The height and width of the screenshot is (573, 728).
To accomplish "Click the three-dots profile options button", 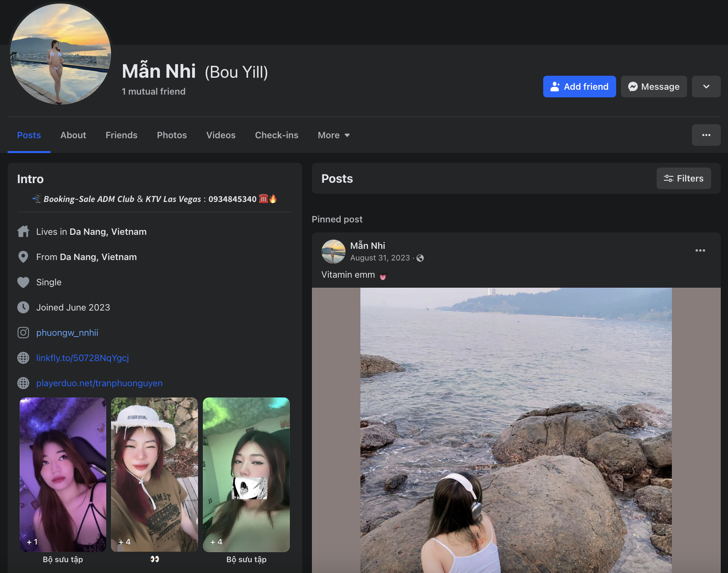I will [706, 135].
